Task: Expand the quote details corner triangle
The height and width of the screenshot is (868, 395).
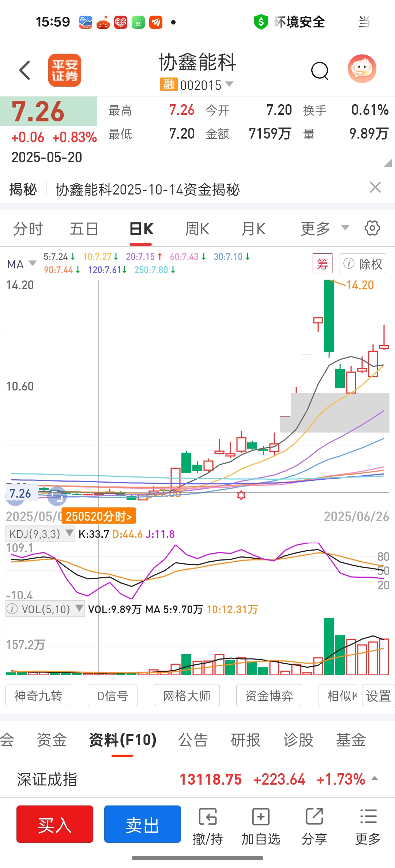Action: (x=388, y=163)
